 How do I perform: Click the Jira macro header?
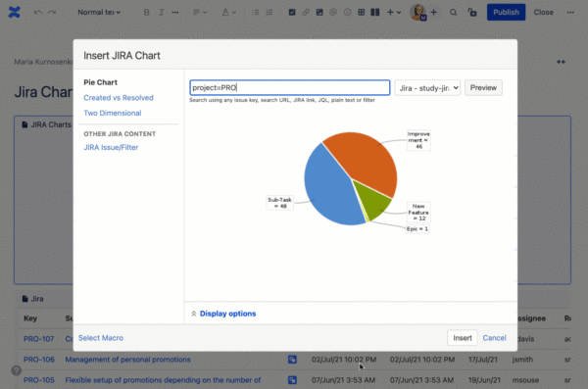coord(32,299)
